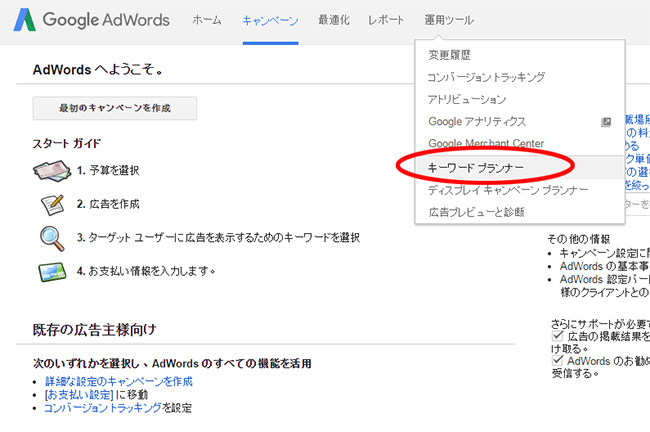Toggle the AdWords のお勧め checkbox

[558, 360]
